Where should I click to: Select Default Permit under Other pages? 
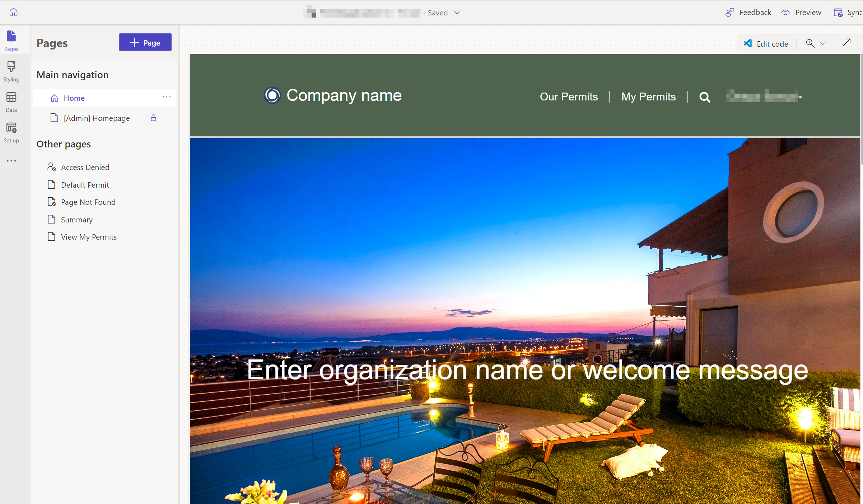(x=85, y=185)
